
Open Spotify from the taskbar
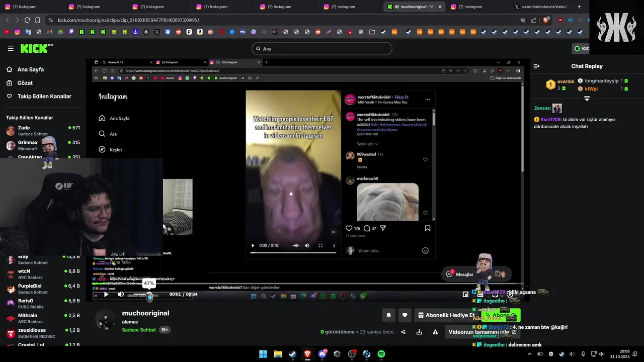coord(381,354)
